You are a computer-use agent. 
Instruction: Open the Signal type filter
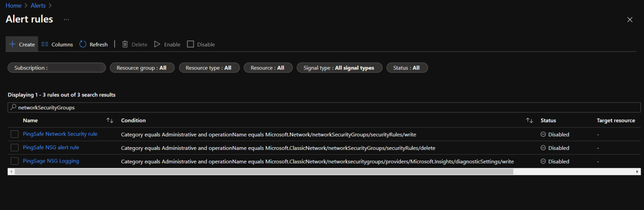click(x=339, y=68)
